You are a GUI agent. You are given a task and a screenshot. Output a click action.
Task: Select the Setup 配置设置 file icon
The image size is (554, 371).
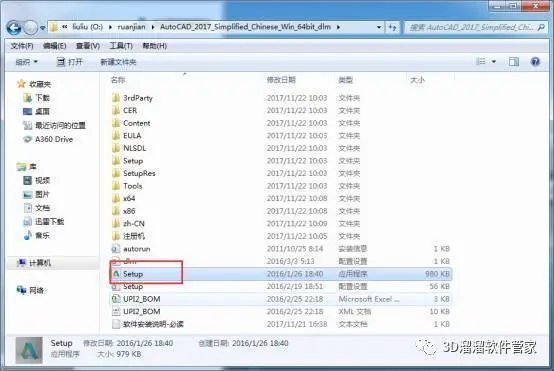(x=116, y=286)
